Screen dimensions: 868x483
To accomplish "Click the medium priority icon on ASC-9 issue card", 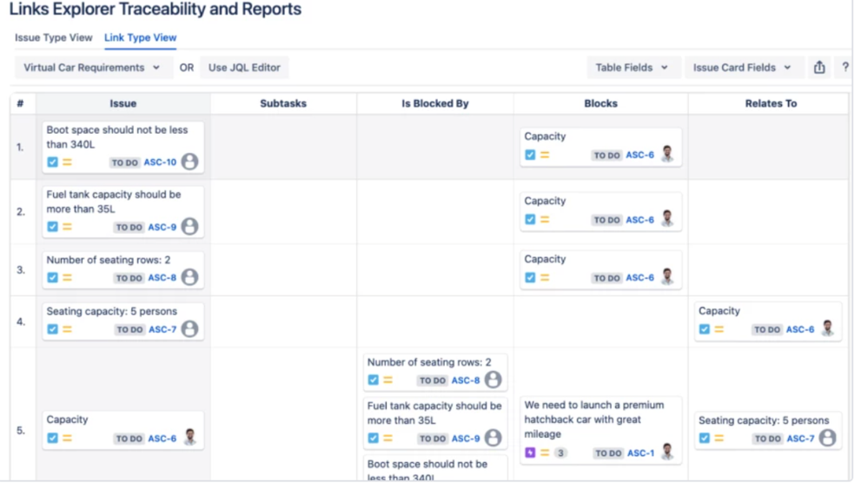I will [x=68, y=227].
